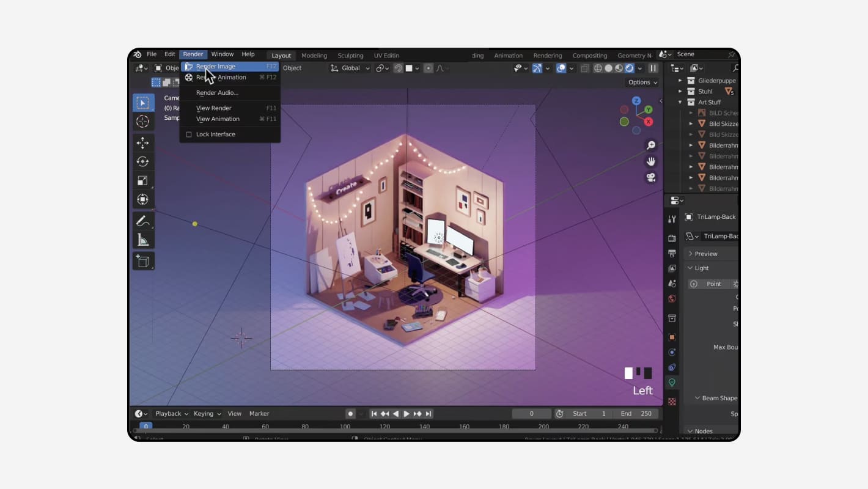Click the zoom magnifier icon in viewport
868x489 pixels.
651,145
